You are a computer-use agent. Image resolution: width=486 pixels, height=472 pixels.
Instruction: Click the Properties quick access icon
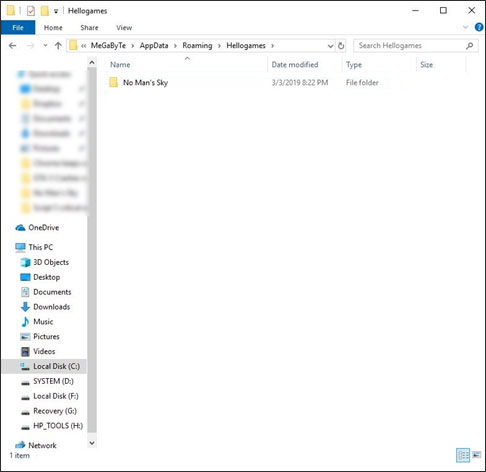(31, 11)
